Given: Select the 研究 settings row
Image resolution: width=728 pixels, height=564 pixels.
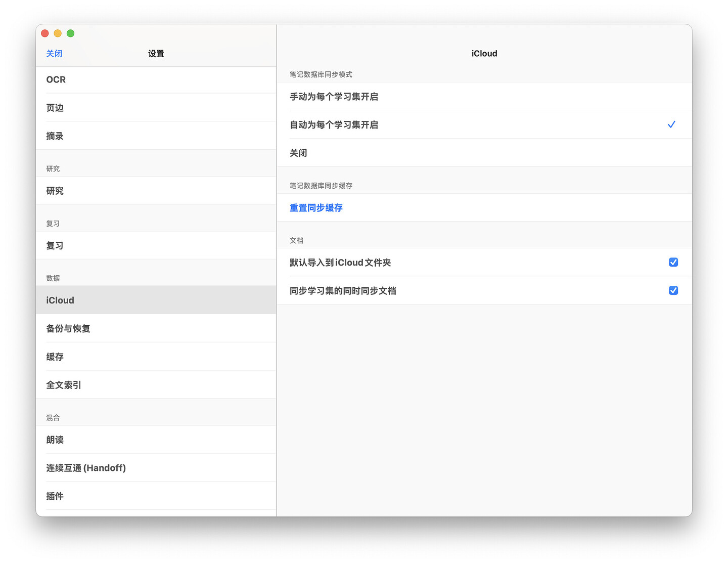Looking at the screenshot, I should 156,191.
